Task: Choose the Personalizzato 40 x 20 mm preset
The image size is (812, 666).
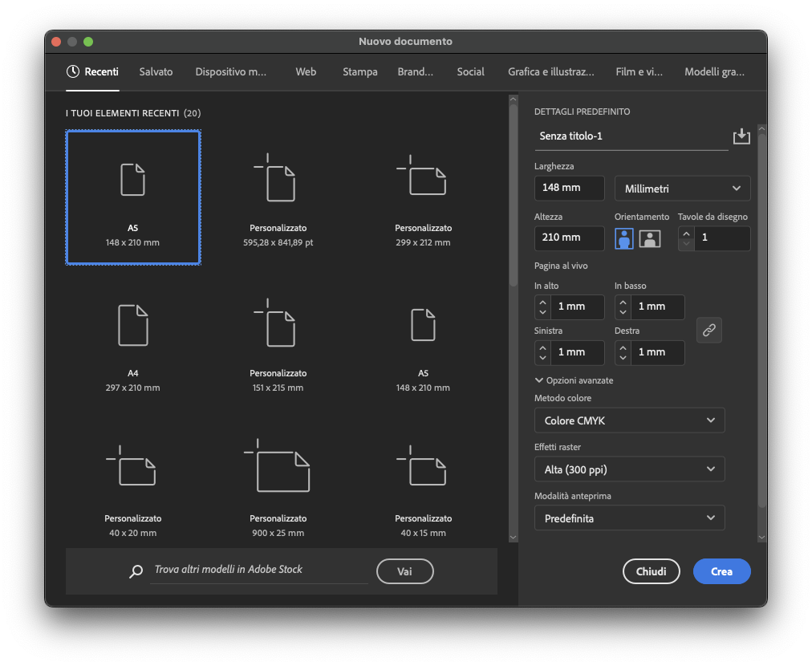Action: tap(133, 487)
